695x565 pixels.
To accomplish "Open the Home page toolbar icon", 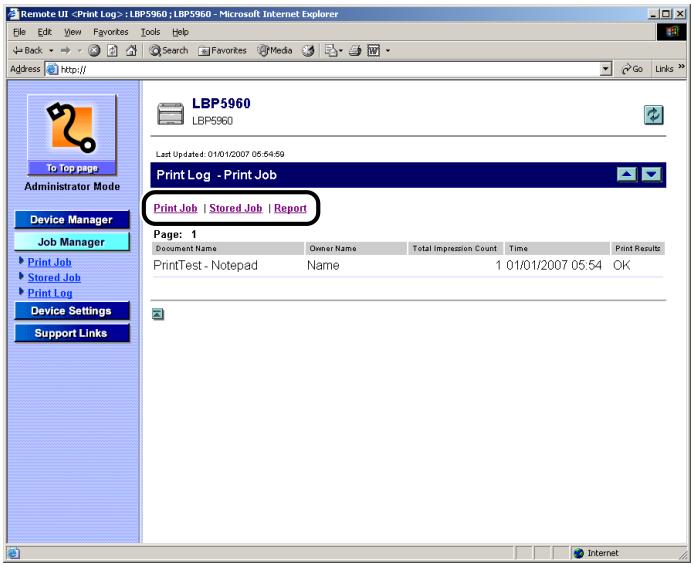I will pyautogui.click(x=131, y=51).
